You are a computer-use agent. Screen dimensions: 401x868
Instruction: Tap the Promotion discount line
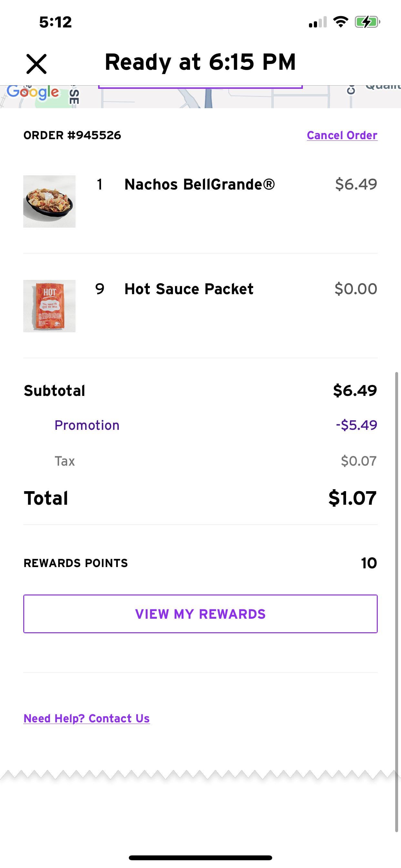[x=87, y=425]
